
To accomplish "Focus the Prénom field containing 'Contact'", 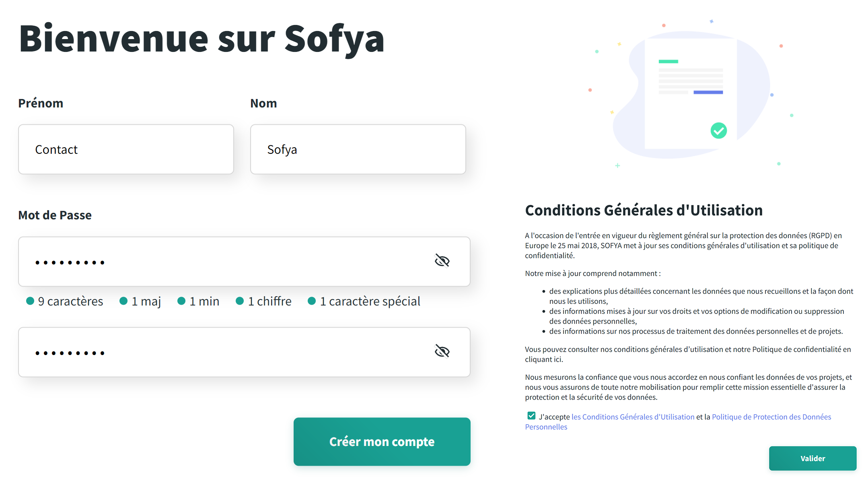I will pyautogui.click(x=126, y=149).
